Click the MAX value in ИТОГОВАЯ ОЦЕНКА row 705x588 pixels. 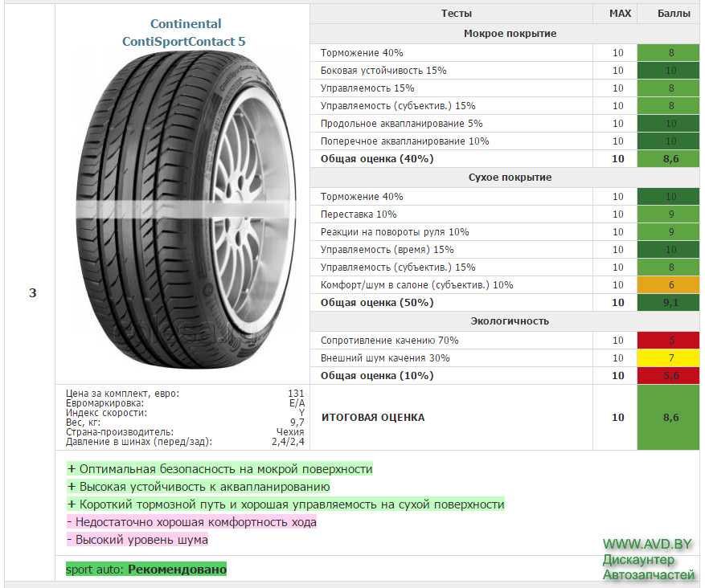(617, 418)
